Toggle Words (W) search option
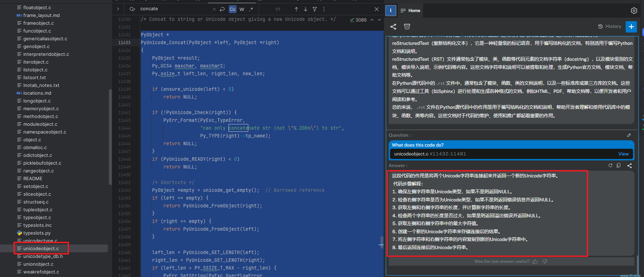This screenshot has height=277, width=644. tap(242, 9)
